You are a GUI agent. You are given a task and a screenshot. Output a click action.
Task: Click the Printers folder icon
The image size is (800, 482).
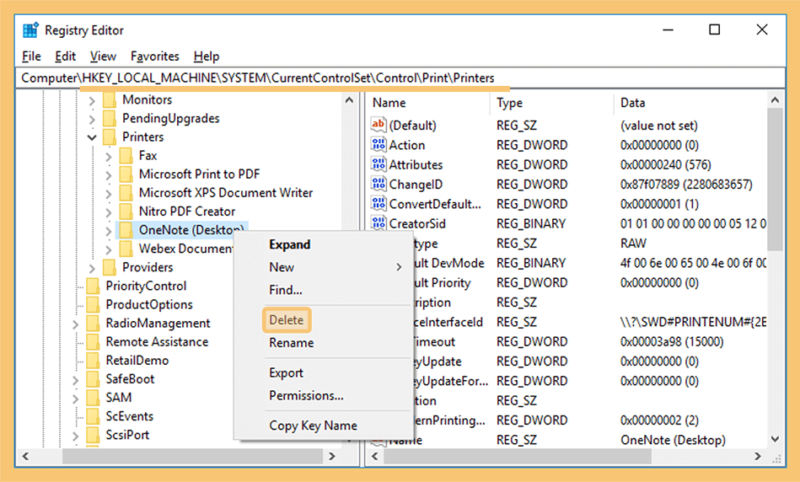coord(109,137)
